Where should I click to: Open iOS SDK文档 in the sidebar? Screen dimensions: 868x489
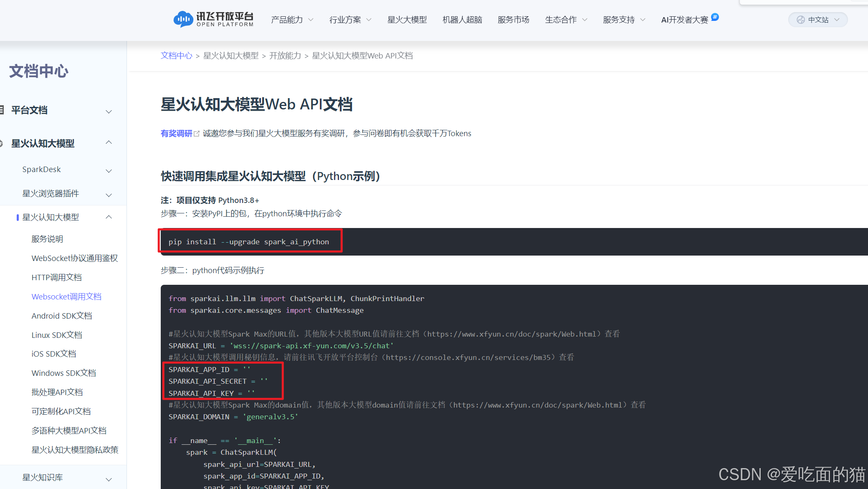click(54, 354)
